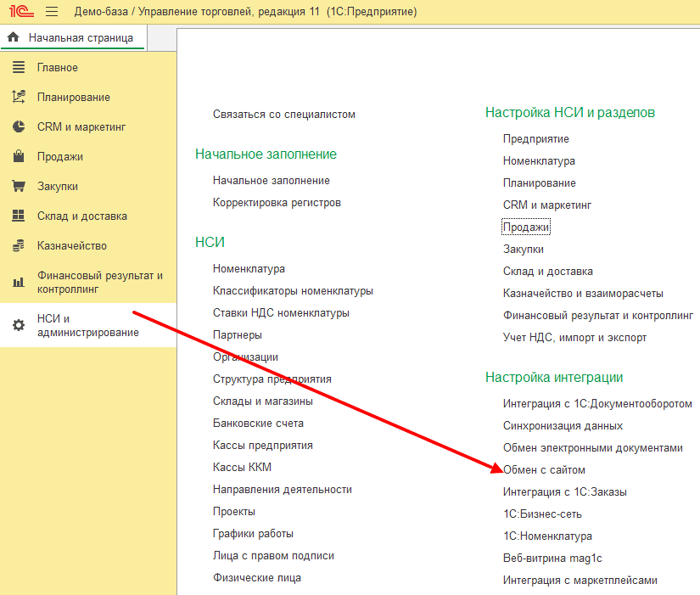Open Финансовый результат и контроллинг settings link

click(x=598, y=316)
